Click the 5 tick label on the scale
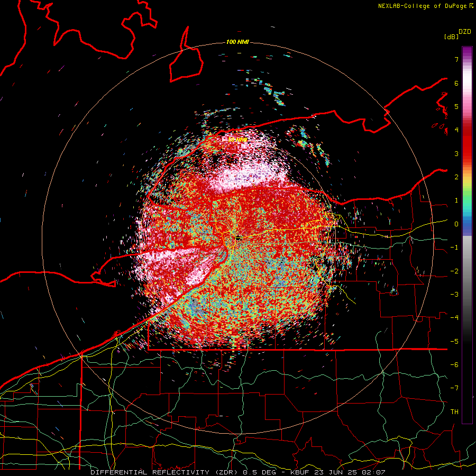This screenshot has width=476, height=476. [456, 106]
